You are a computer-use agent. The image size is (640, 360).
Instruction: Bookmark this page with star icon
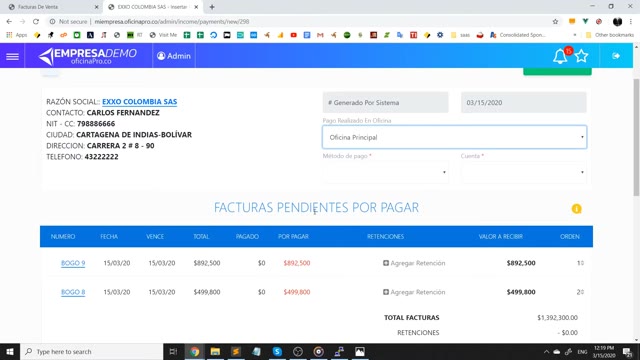click(555, 22)
